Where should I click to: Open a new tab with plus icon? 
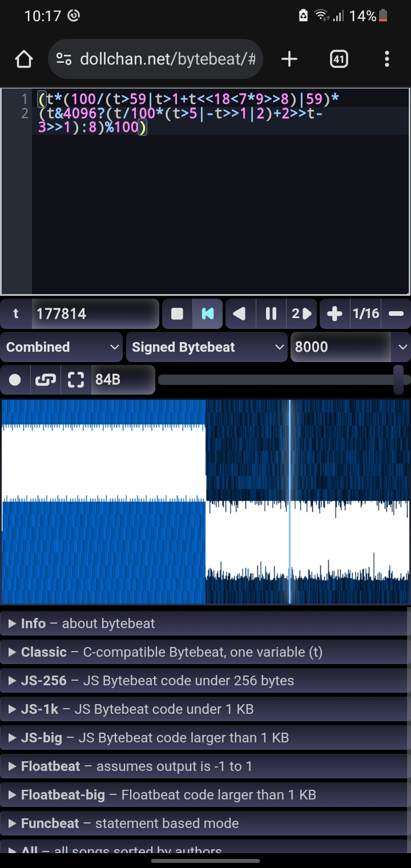pos(289,59)
